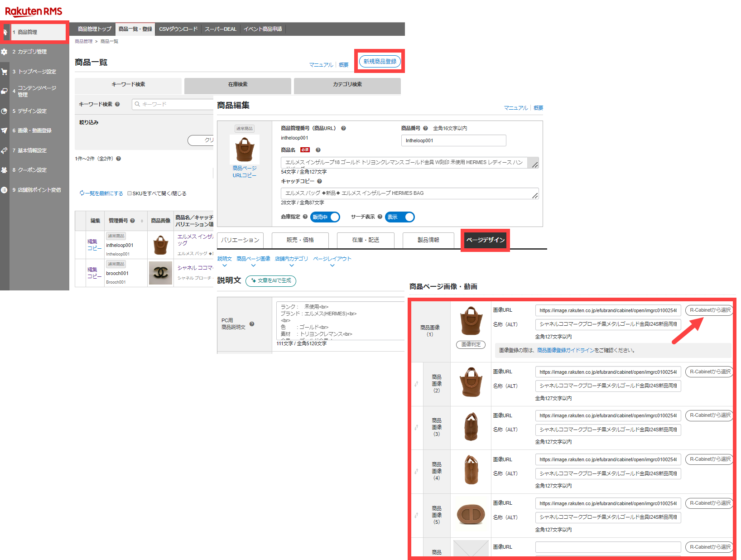Expand the 商品ページ画像 anchor chevron

click(253, 266)
